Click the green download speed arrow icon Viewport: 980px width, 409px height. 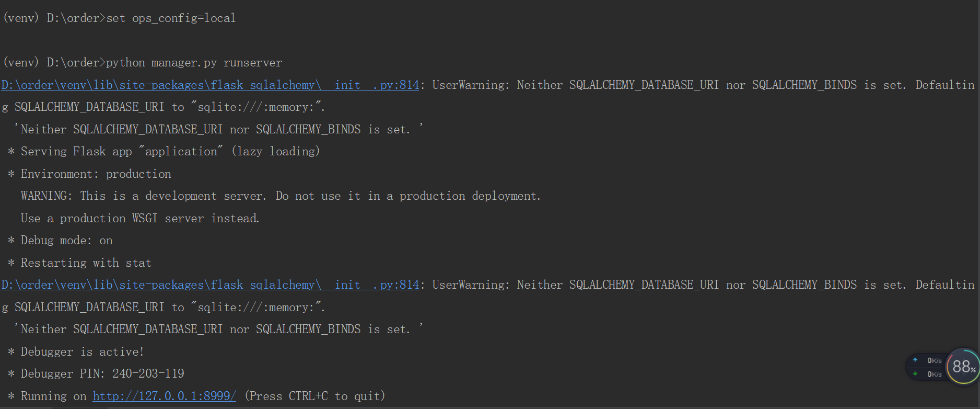tap(915, 373)
